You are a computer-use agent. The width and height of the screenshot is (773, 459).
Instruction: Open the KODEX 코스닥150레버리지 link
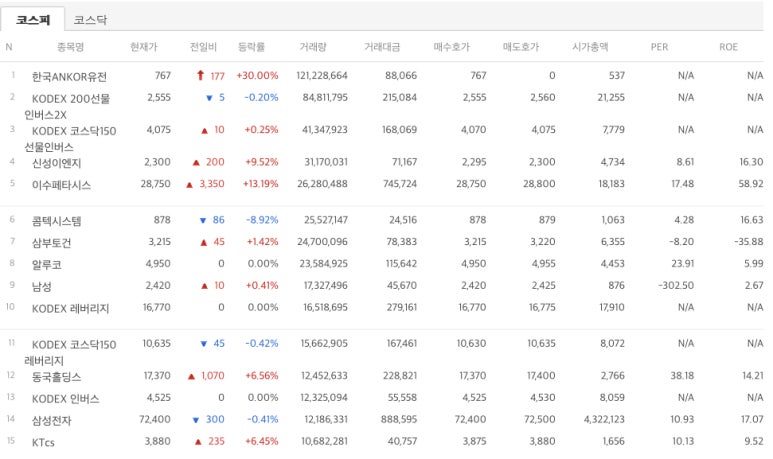pos(70,352)
